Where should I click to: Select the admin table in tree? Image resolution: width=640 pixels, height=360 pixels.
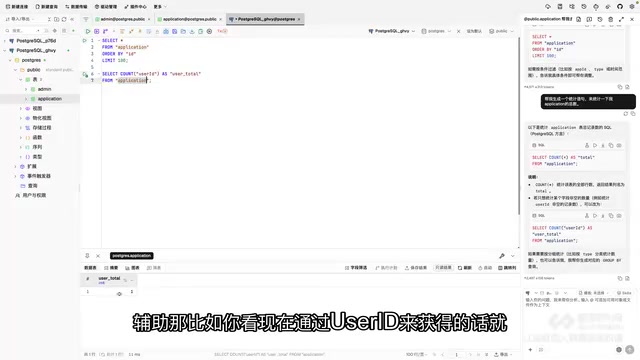44,89
